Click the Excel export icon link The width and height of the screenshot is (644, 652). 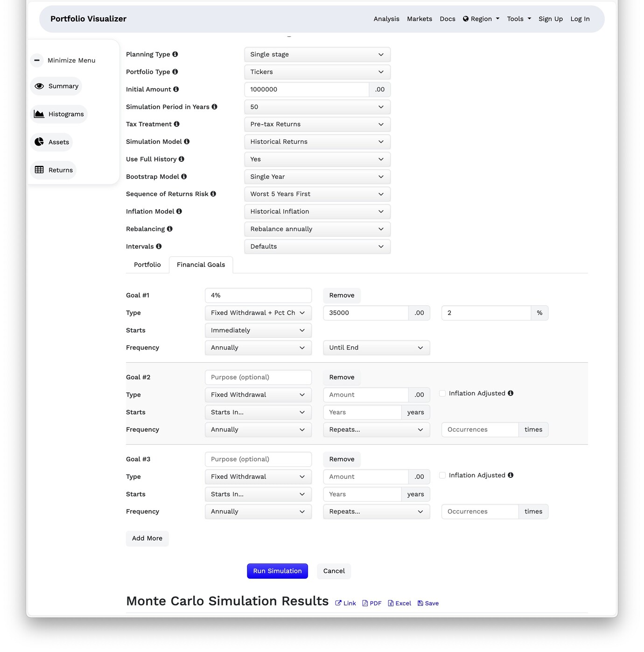coord(391,603)
